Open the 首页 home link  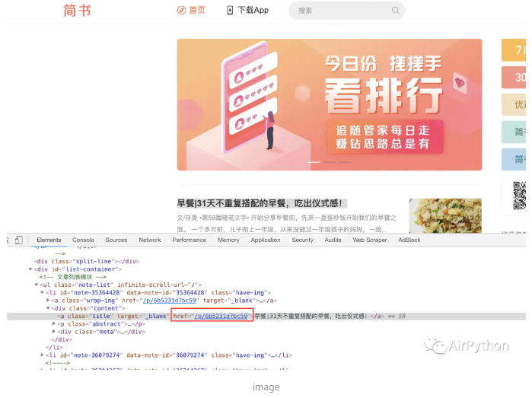click(x=191, y=10)
